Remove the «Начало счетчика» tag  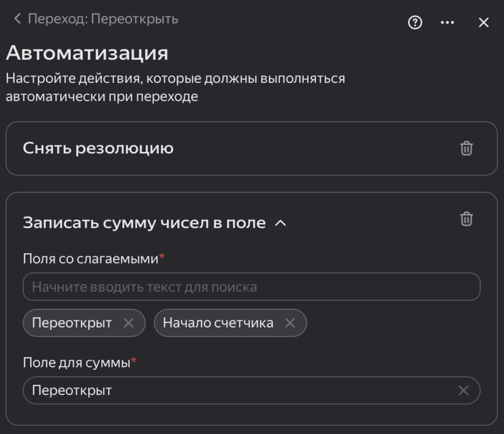(289, 323)
